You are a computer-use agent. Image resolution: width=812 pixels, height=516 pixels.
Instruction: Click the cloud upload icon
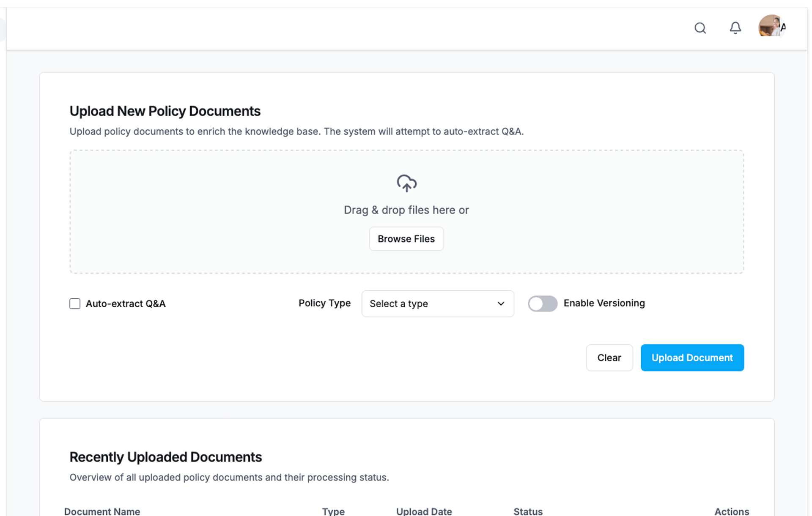coord(406,183)
